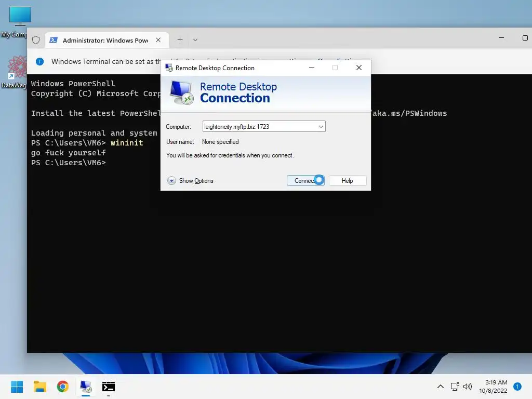This screenshot has width=532, height=399.
Task: Click the Help button in Remote Desktop dialog
Action: pyautogui.click(x=348, y=180)
